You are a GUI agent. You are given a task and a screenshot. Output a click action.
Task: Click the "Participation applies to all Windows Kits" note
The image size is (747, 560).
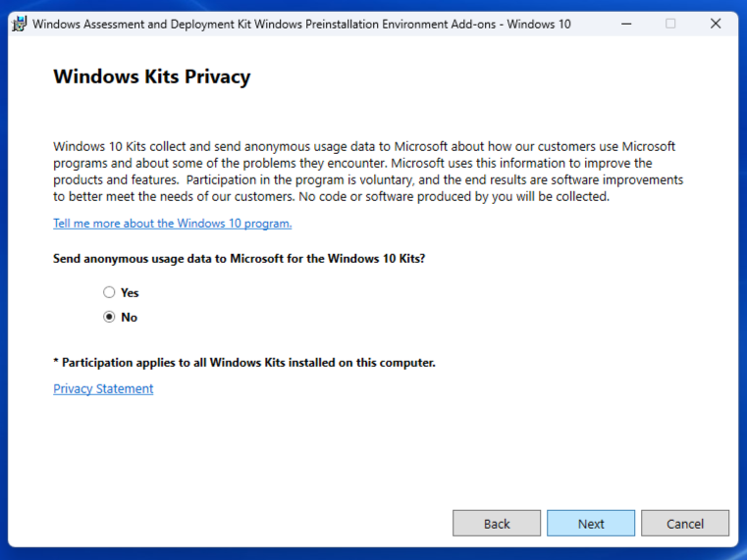coord(243,362)
